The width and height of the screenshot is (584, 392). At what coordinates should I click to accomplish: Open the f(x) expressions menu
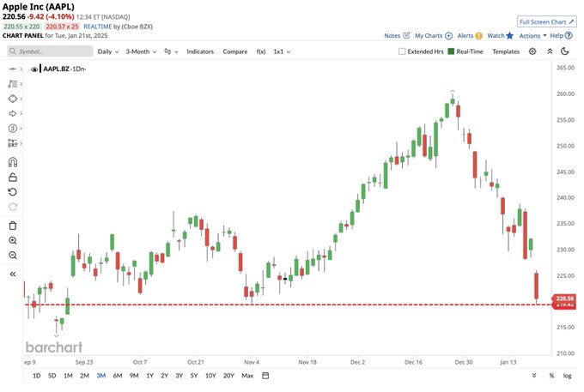[261, 51]
